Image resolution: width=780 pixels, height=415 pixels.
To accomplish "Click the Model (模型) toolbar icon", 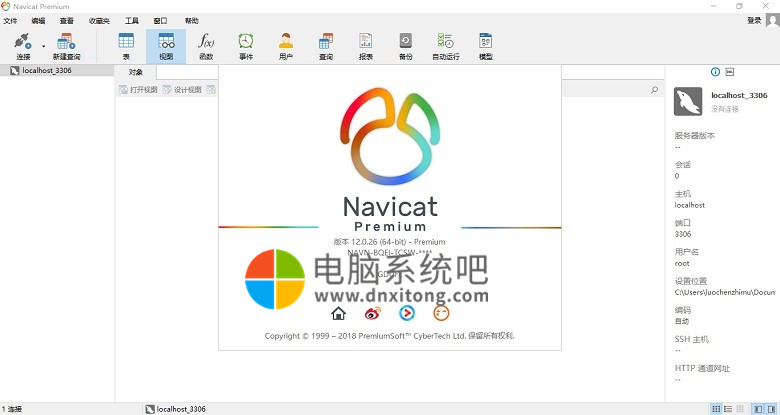I will pyautogui.click(x=486, y=45).
